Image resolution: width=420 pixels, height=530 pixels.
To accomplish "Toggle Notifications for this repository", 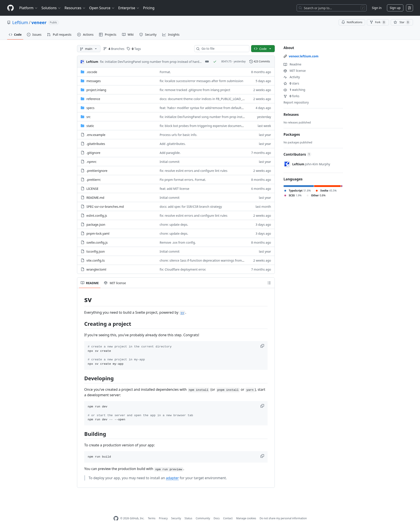I will (x=352, y=22).
